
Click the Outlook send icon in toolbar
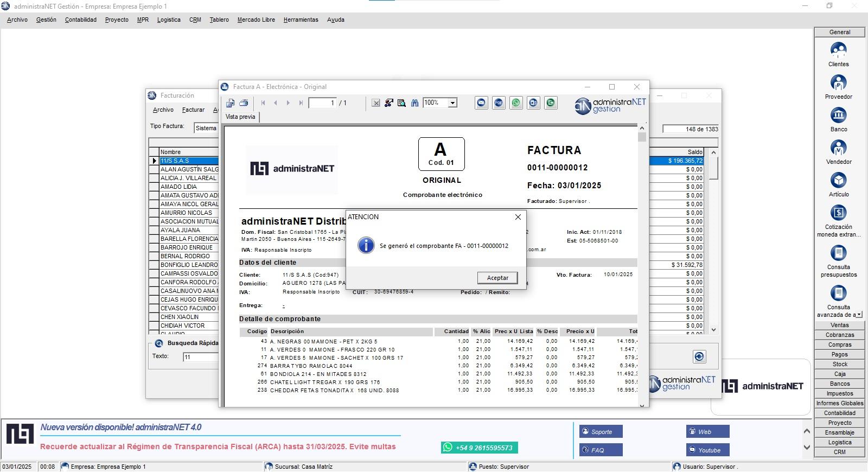tap(533, 103)
